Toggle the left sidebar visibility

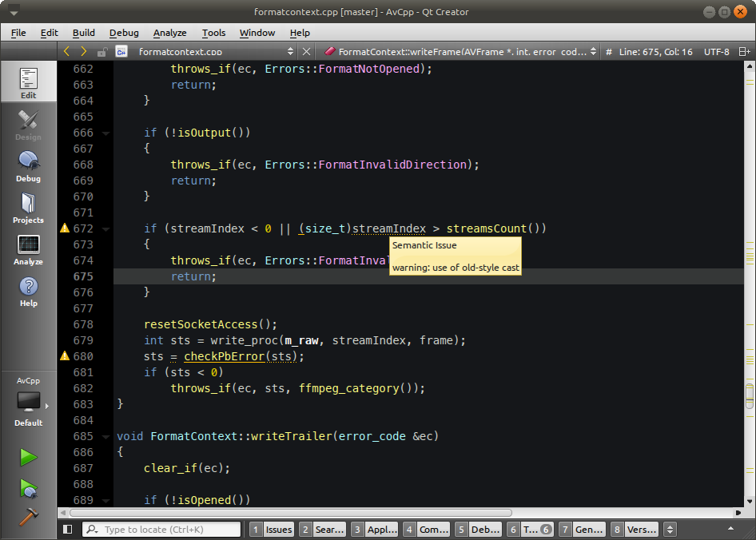(x=67, y=530)
